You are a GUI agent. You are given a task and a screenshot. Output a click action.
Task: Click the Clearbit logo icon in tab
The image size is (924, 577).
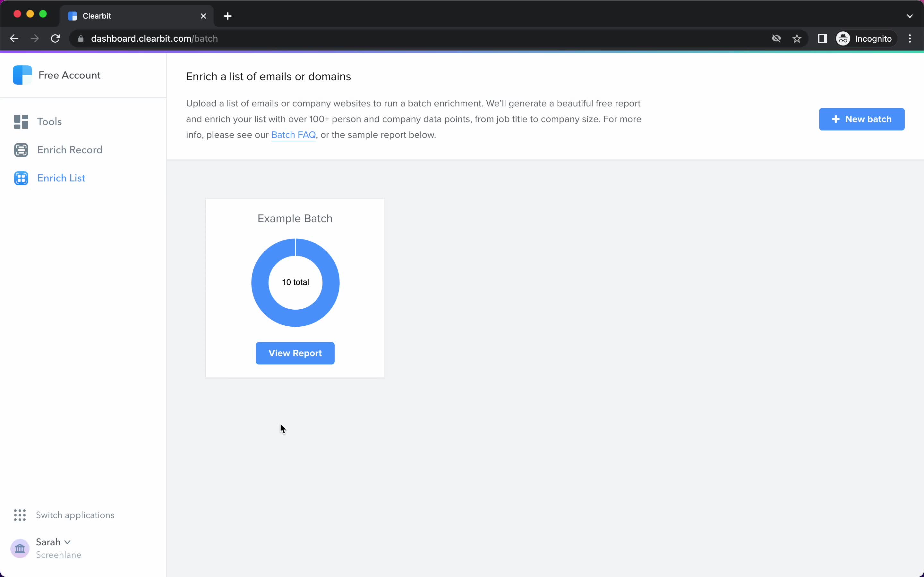(x=74, y=15)
